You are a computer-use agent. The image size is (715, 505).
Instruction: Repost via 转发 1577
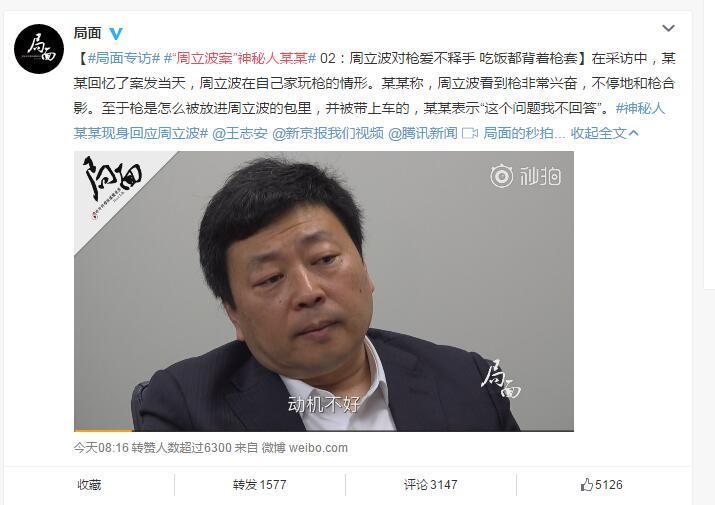coord(259,484)
